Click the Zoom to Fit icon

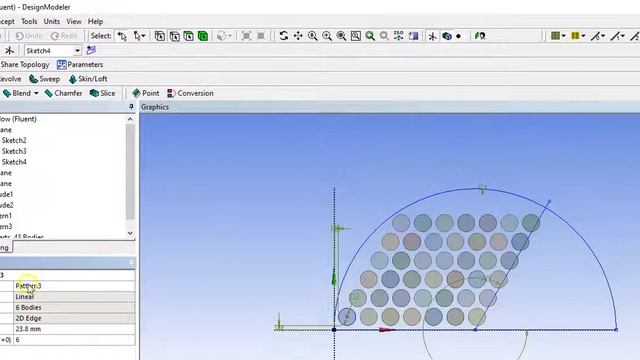pos(341,36)
